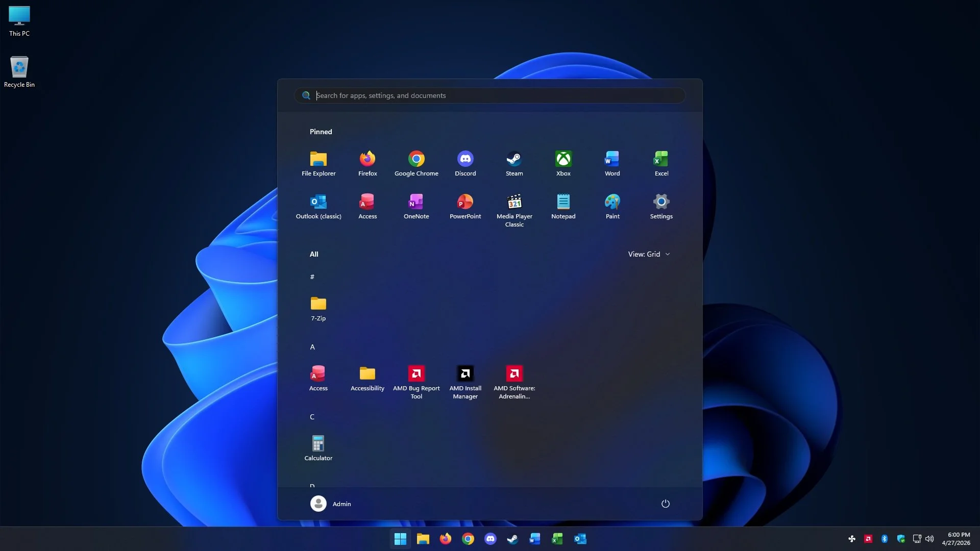Launch Access from the All apps list
Screen dimensions: 980x551
tap(318, 379)
